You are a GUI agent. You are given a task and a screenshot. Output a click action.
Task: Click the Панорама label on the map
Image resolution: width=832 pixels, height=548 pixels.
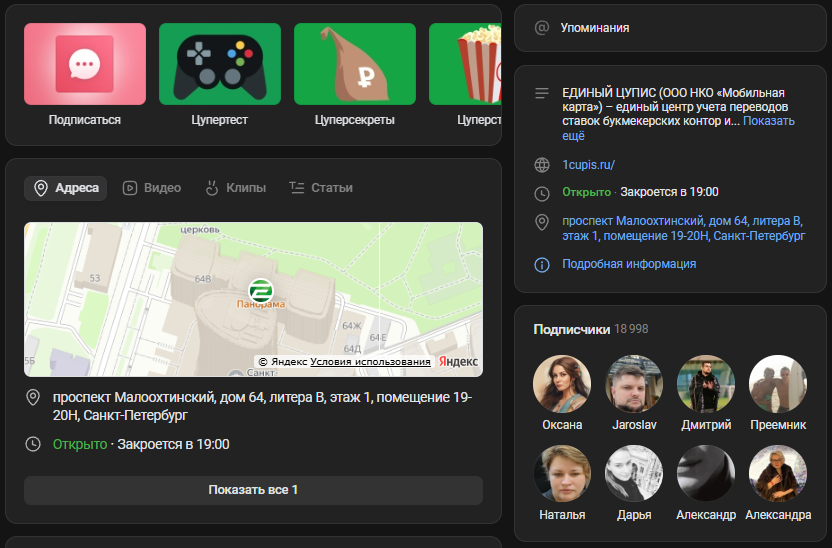click(x=261, y=305)
